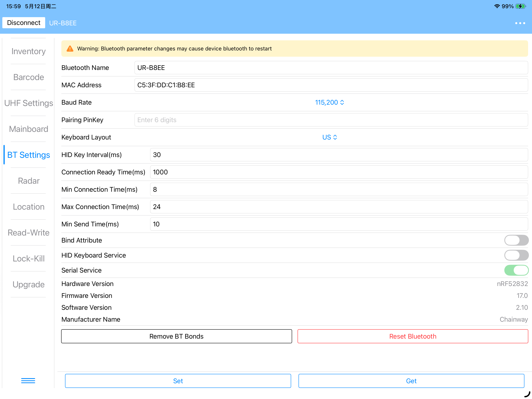Tap the Manufacturer Name label
This screenshot has height=399, width=532.
pos(91,319)
